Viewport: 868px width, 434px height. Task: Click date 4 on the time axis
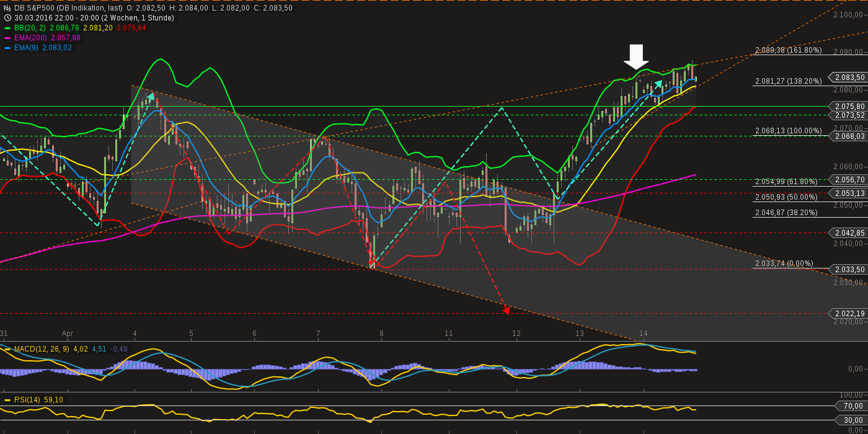pyautogui.click(x=135, y=334)
